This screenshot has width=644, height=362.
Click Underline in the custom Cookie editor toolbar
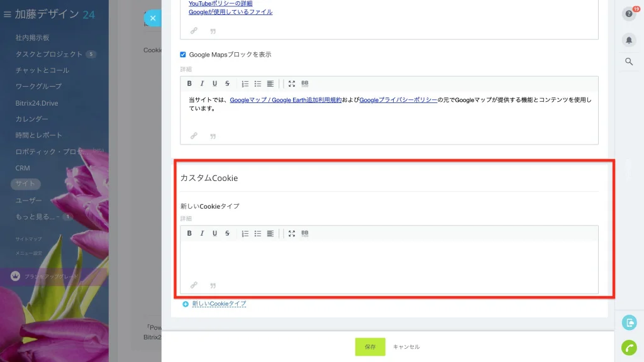[214, 233]
